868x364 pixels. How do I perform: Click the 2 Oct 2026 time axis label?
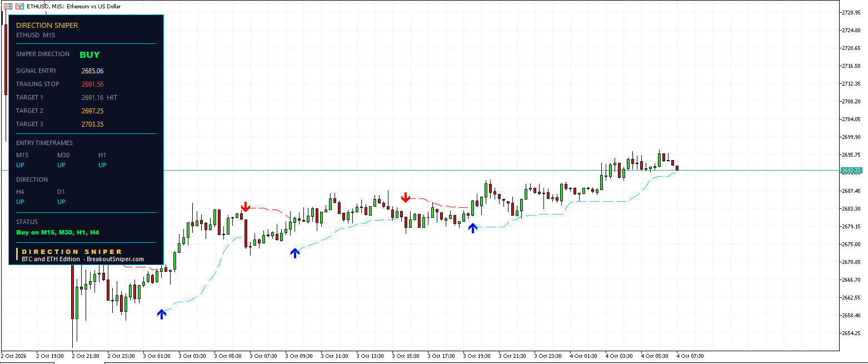(x=14, y=356)
